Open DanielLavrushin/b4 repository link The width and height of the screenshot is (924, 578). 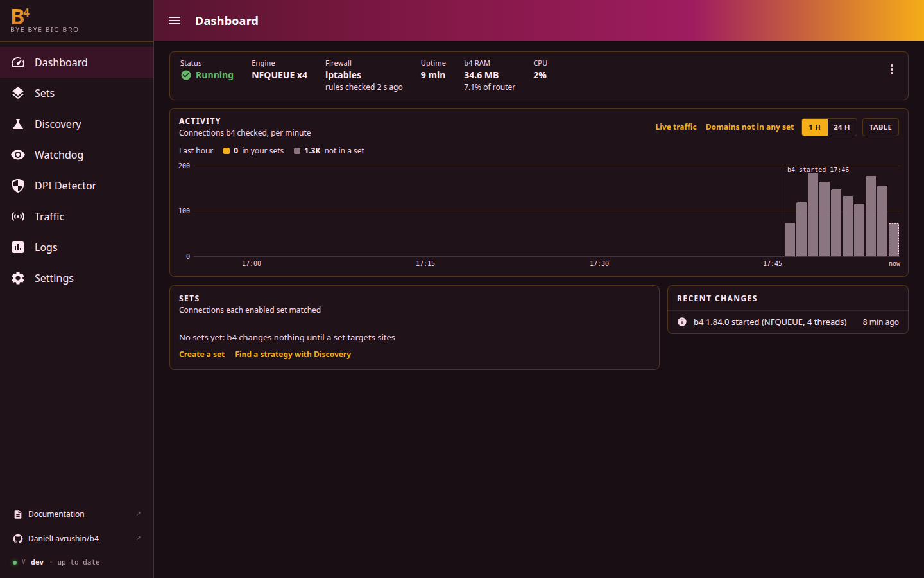77,539
